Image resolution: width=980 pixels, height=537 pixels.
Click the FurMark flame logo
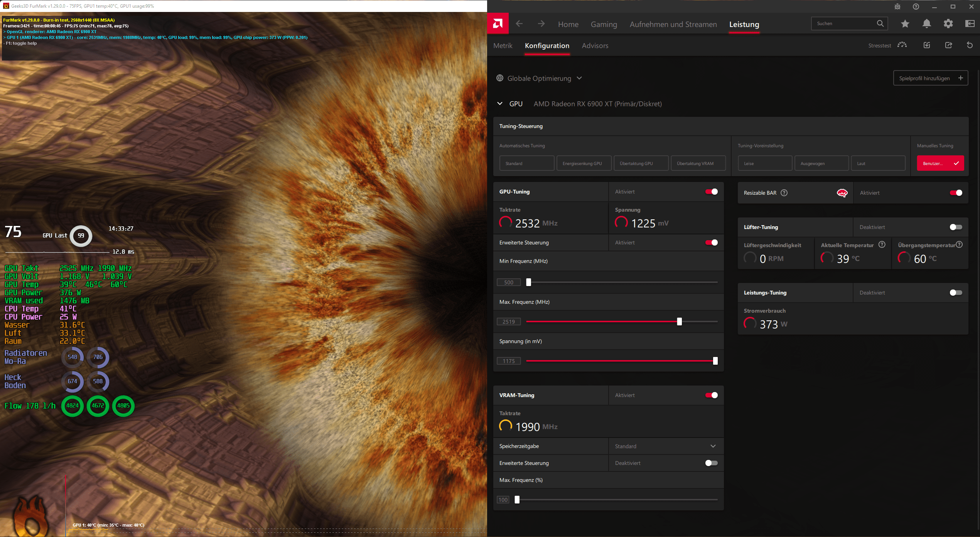click(x=32, y=515)
